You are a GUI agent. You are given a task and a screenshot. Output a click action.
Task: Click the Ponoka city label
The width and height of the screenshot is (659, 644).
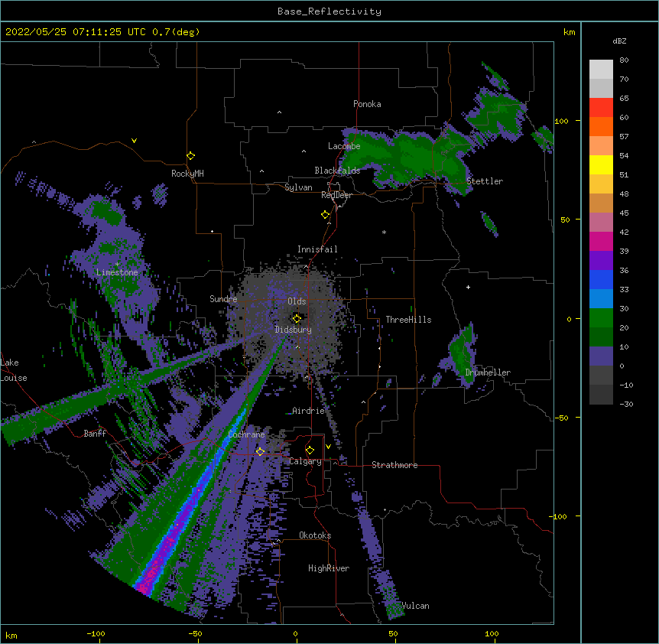click(x=367, y=104)
